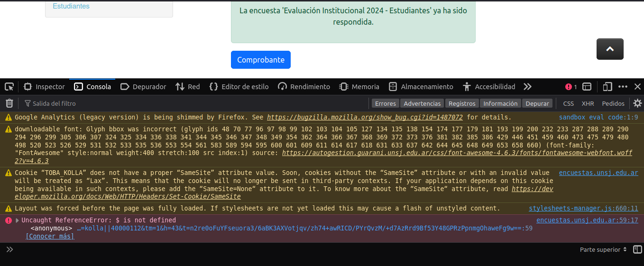The height and width of the screenshot is (266, 644).
Task: Click the red error icon of ReferenceError
Action: pos(9,220)
